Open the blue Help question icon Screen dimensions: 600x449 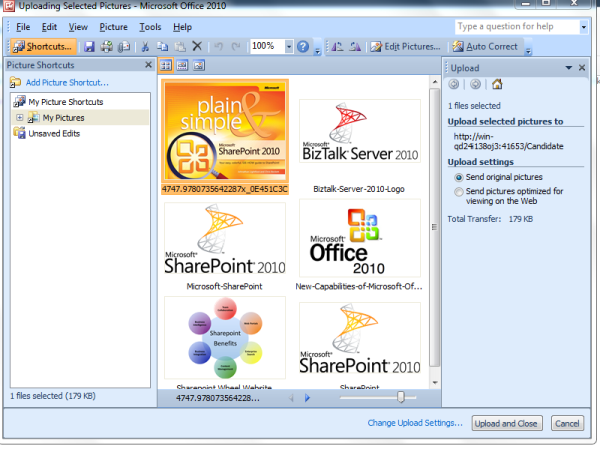(x=303, y=47)
